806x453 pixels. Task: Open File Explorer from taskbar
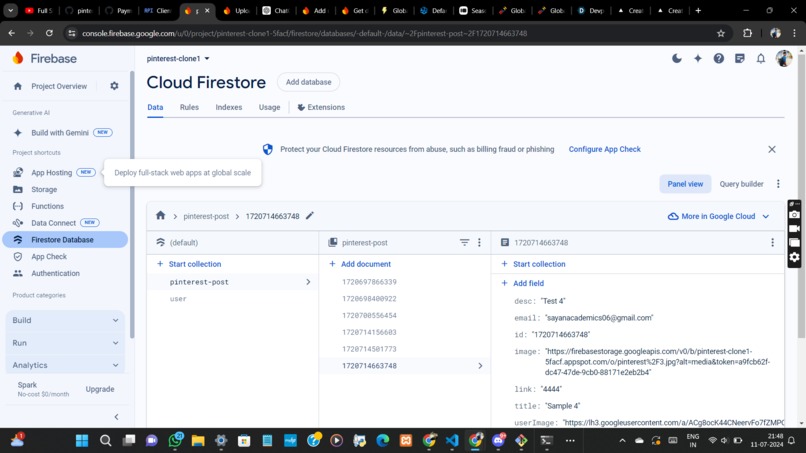[198, 441]
